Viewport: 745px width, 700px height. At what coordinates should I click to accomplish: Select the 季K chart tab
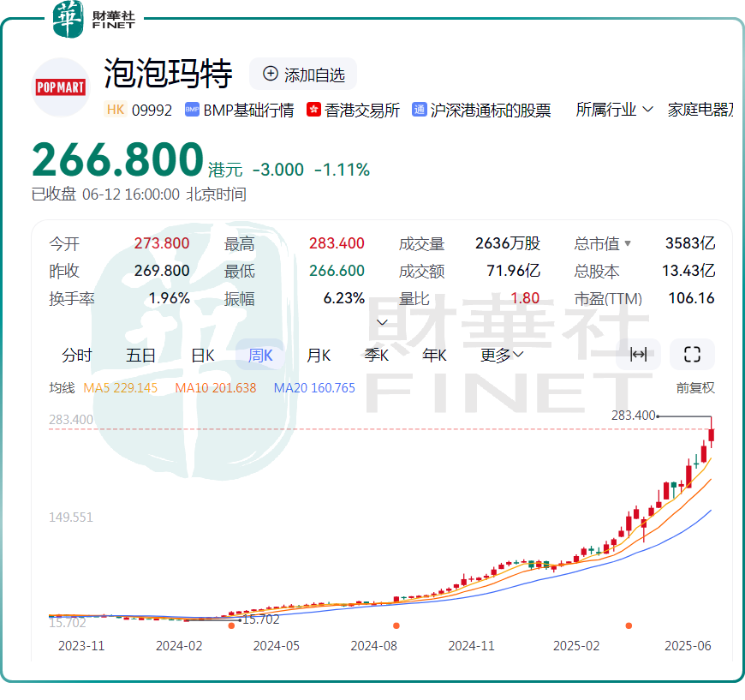coord(376,355)
